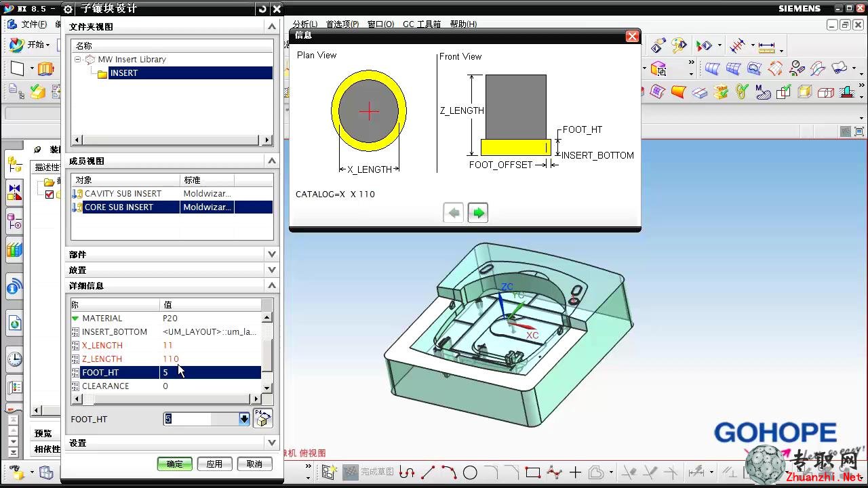Click the FOOT_HT value input field
868x488 pixels.
point(201,419)
